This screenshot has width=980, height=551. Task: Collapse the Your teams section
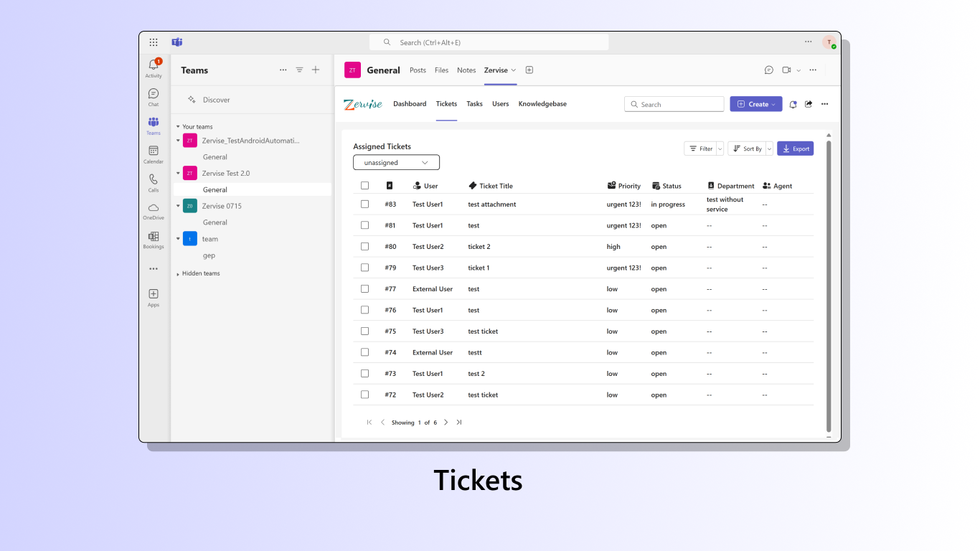(x=179, y=127)
